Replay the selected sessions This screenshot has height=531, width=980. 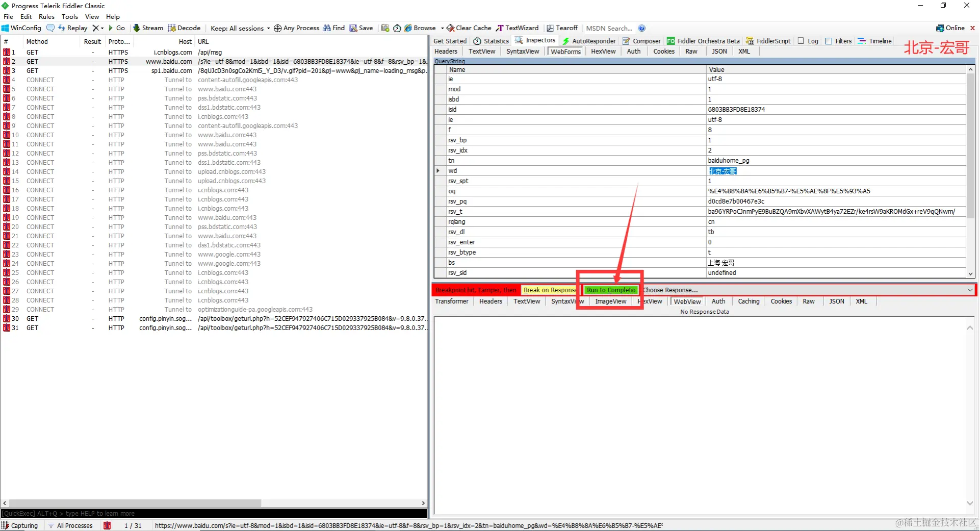pyautogui.click(x=72, y=28)
